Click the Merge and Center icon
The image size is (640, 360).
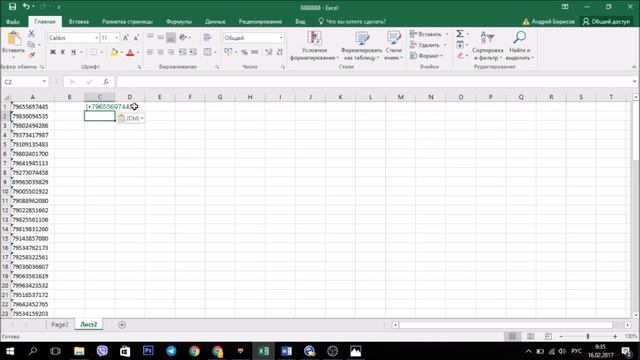pos(208,52)
